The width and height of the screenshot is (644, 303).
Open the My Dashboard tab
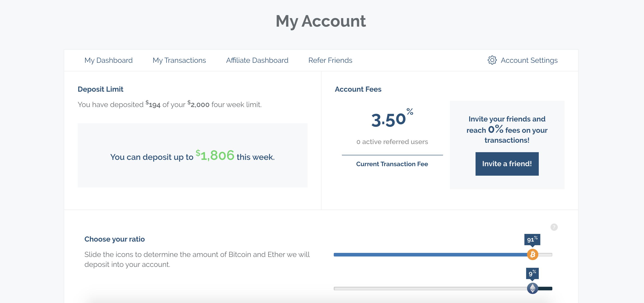point(108,60)
